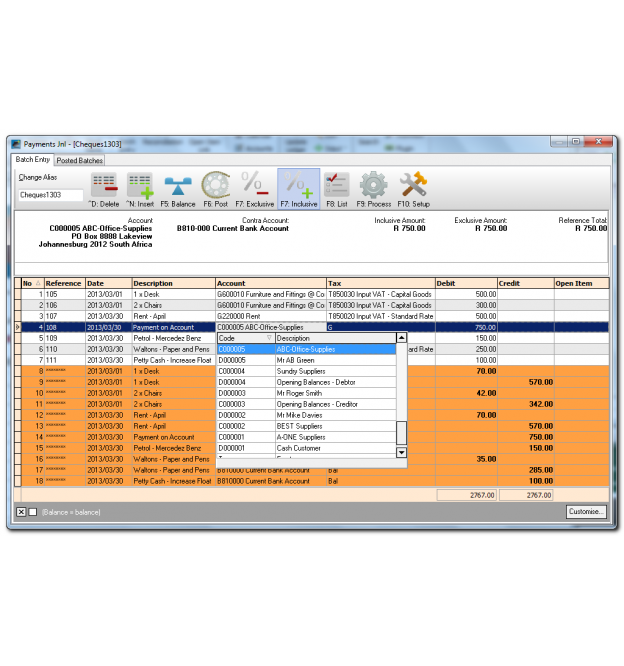Viewport: 624px width, 666px height.
Task: Sort dropdown by Code column header
Action: point(245,338)
